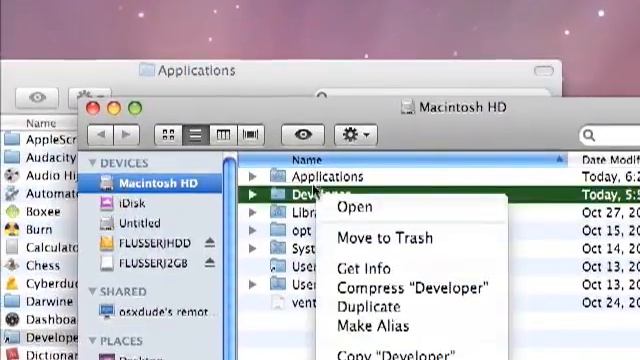Select Darwine in Applications window
Screen dimensions: 640x360
(x=49, y=301)
